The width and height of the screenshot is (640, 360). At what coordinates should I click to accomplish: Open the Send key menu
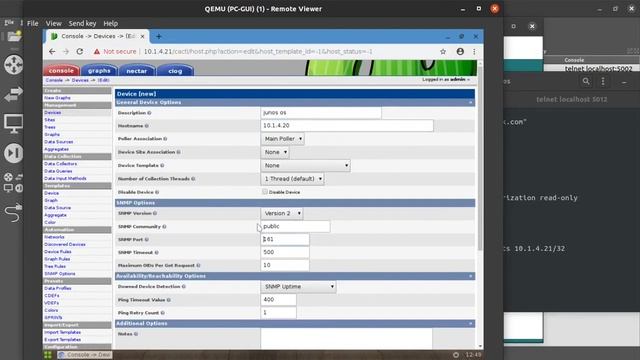point(82,23)
